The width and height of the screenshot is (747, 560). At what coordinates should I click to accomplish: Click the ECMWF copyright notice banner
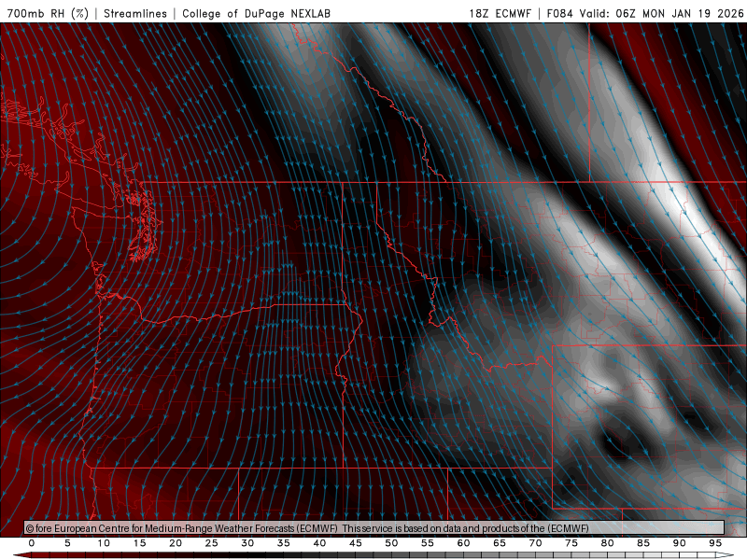click(x=374, y=527)
